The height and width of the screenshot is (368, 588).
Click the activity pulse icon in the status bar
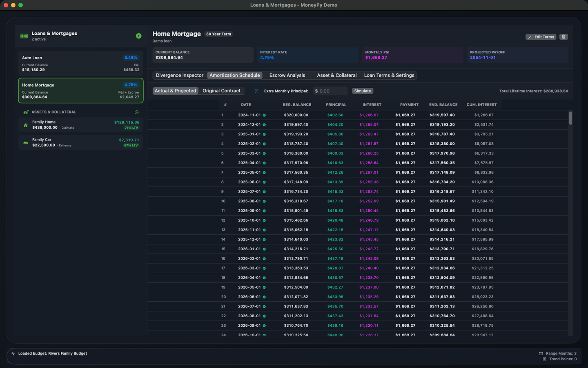(x=13, y=354)
